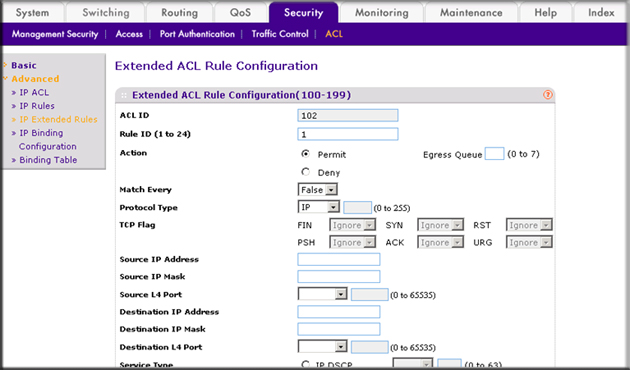Click the ACL ID field showing 102
Screen dimensions: 630x370
pos(348,115)
